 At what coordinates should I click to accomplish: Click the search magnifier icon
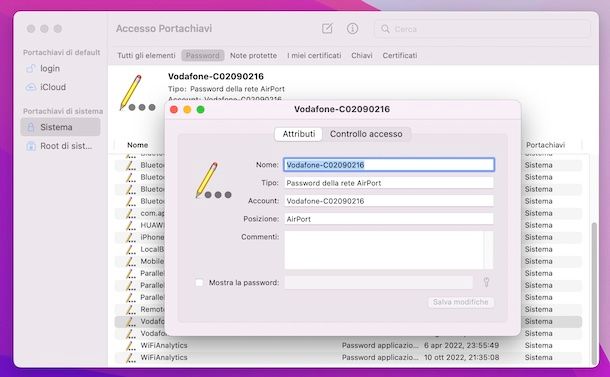385,29
